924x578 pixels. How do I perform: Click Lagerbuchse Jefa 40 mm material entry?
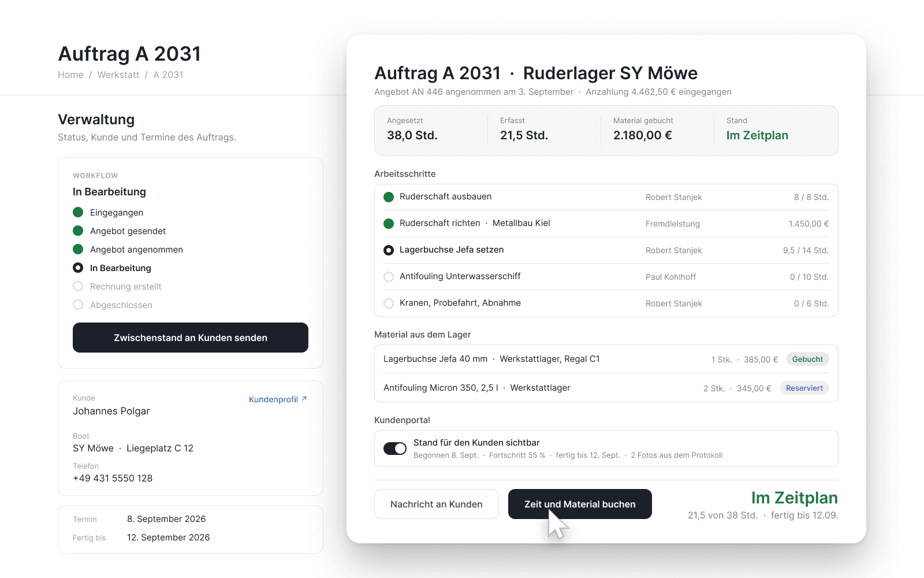[606, 359]
